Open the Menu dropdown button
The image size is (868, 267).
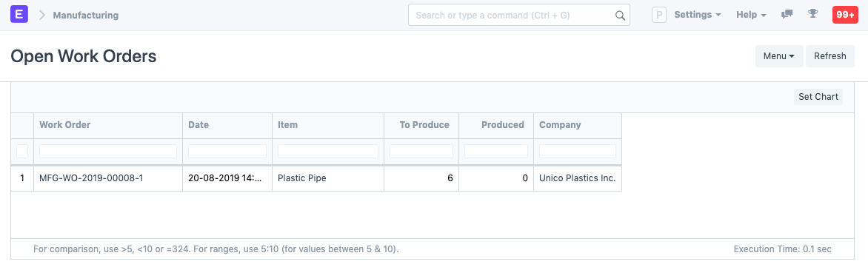pos(779,56)
